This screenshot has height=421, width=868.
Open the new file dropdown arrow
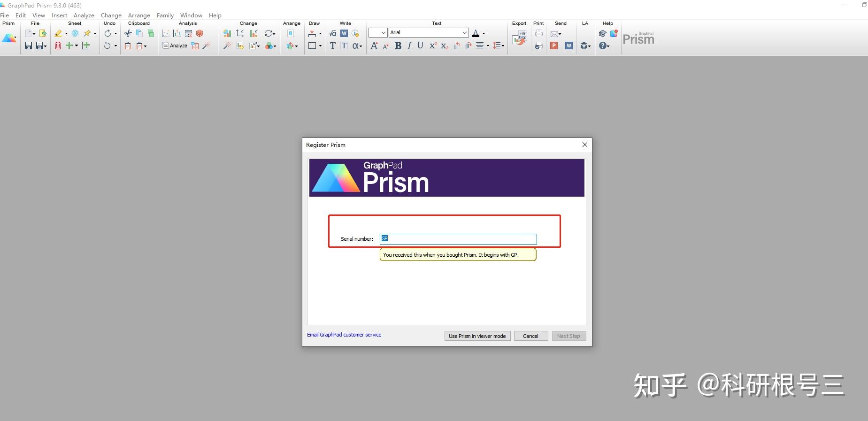(x=34, y=34)
